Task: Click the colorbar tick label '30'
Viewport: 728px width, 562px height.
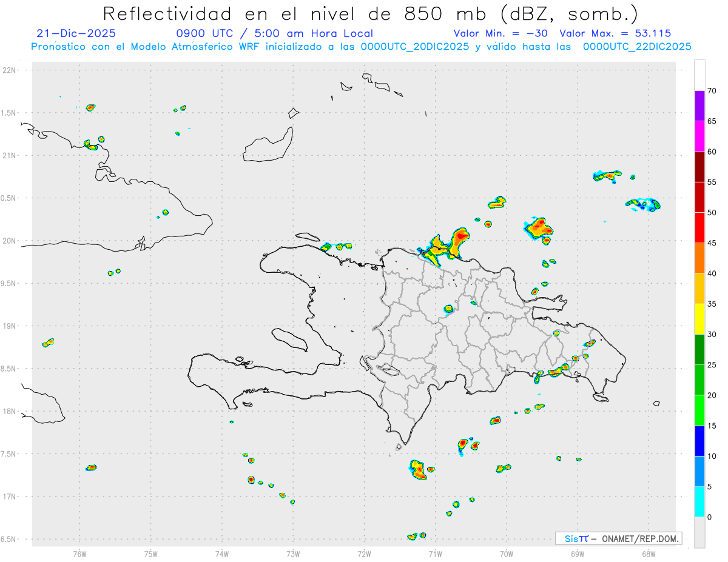Action: pos(712,335)
